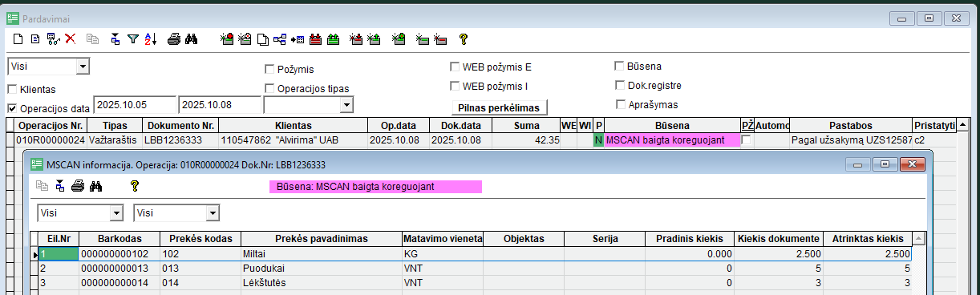980x295 pixels.
Task: Check WEB požymis E option
Action: click(455, 67)
